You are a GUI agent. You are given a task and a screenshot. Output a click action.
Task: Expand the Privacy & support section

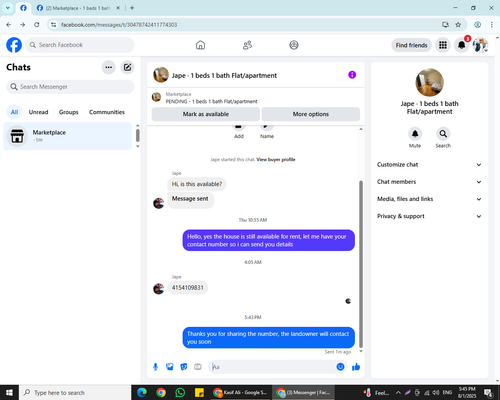coord(429,216)
